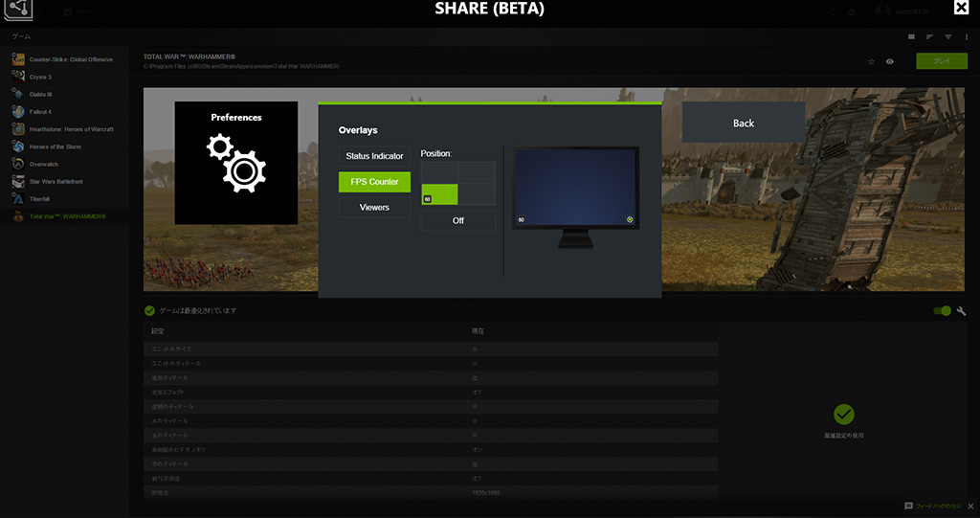Click the Hearthstone game icon
980x518 pixels.
[x=18, y=129]
